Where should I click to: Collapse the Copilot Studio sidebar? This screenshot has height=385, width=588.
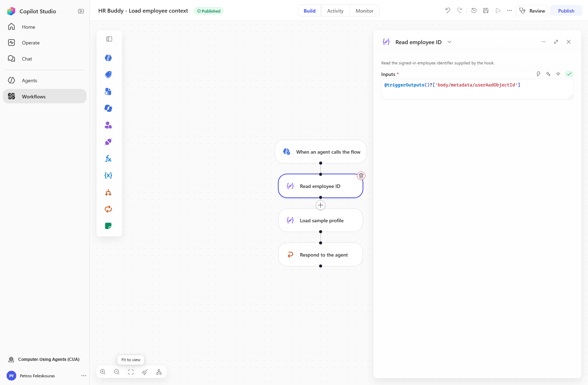tap(81, 11)
